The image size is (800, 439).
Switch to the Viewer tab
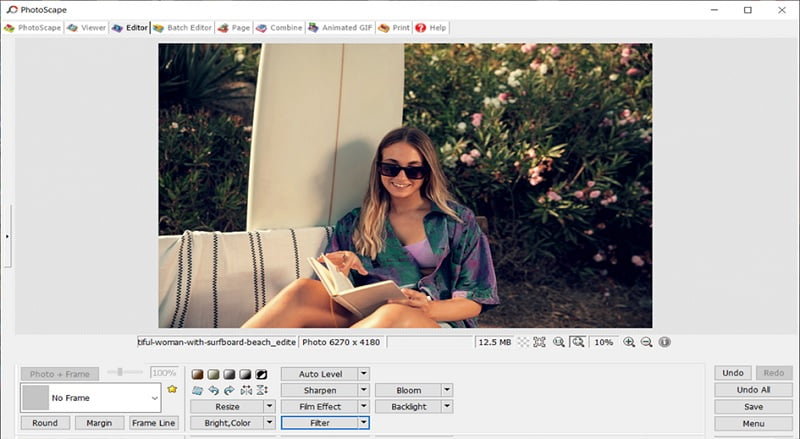tap(87, 28)
